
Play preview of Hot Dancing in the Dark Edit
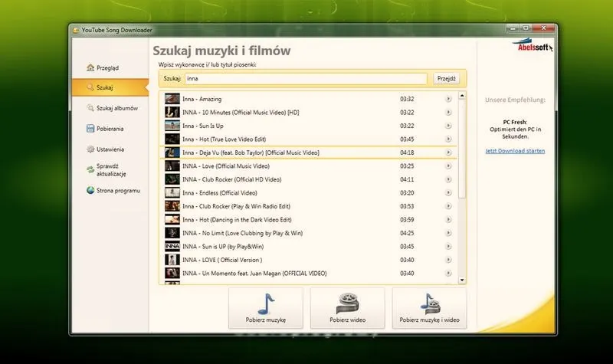(x=448, y=219)
